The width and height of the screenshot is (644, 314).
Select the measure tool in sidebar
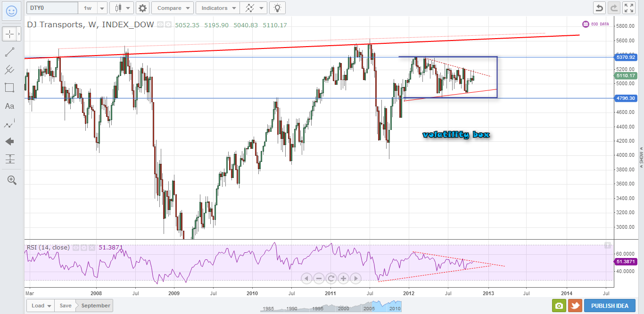click(x=9, y=159)
